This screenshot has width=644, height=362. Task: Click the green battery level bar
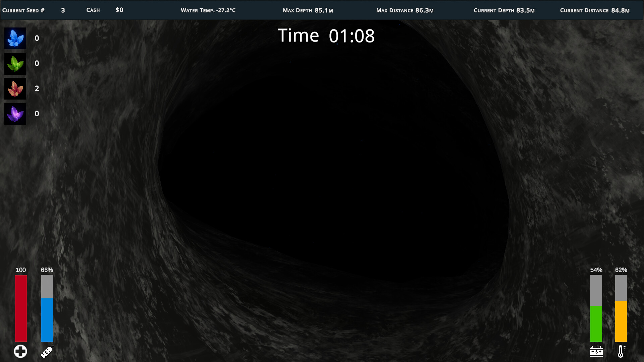tap(596, 323)
